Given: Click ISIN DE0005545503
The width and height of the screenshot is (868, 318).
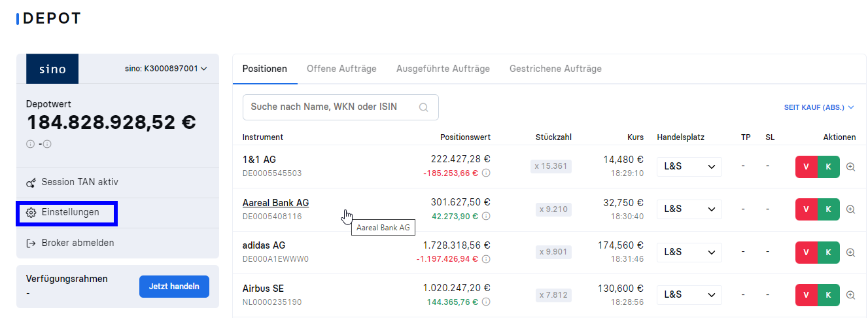Looking at the screenshot, I should pyautogui.click(x=272, y=173).
